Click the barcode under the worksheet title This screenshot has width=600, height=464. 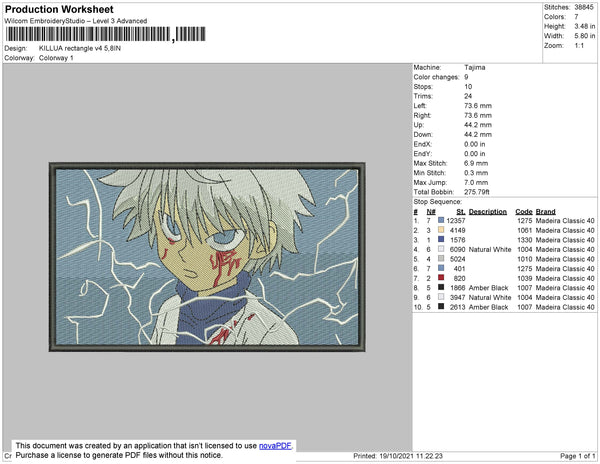point(106,34)
